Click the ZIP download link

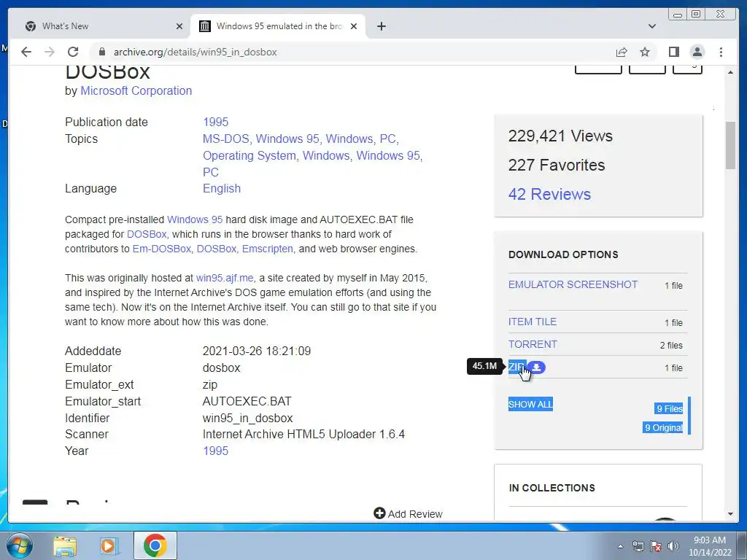pos(516,367)
